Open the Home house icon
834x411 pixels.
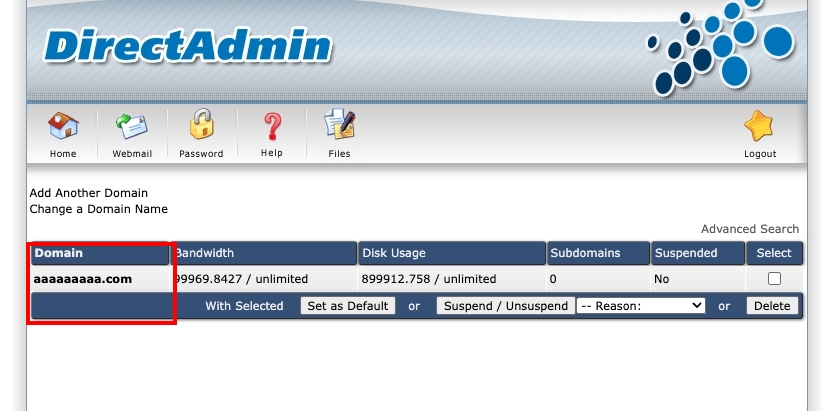(x=63, y=126)
